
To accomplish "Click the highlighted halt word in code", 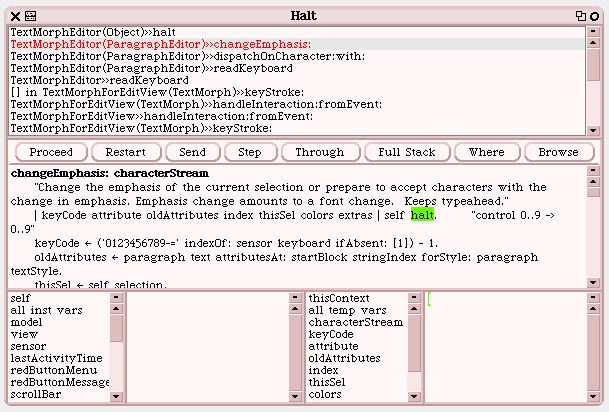I will point(422,215).
